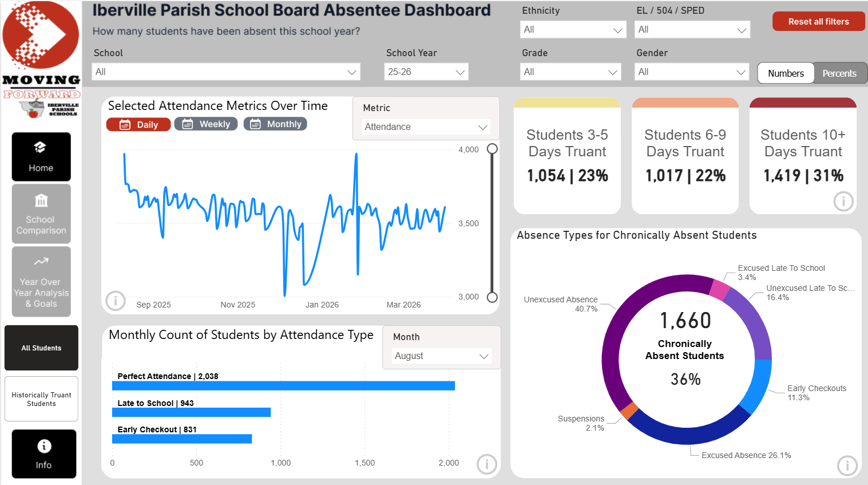This screenshot has width=868, height=485.
Task: Click the Excused Late To School 3.4% label
Action: coord(781,273)
